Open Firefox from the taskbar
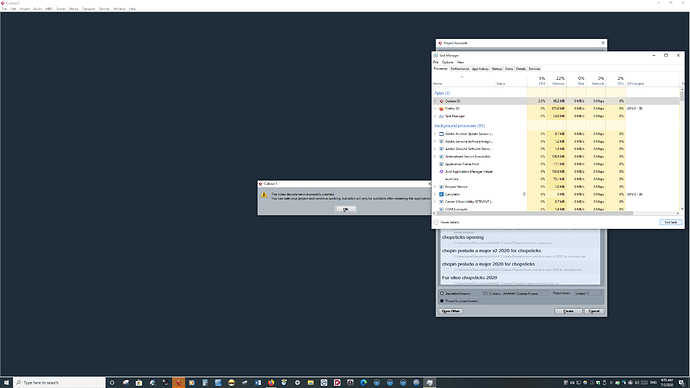This screenshot has width=690, height=388. coord(271,383)
